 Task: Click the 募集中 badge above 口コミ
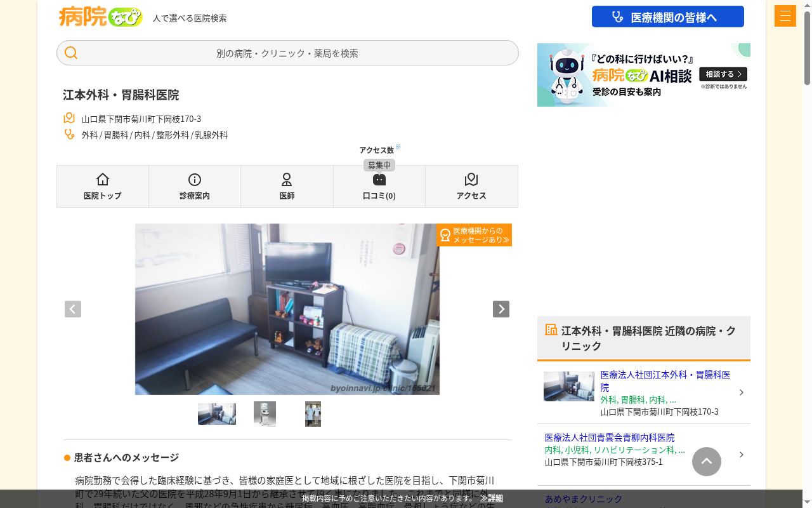point(379,165)
